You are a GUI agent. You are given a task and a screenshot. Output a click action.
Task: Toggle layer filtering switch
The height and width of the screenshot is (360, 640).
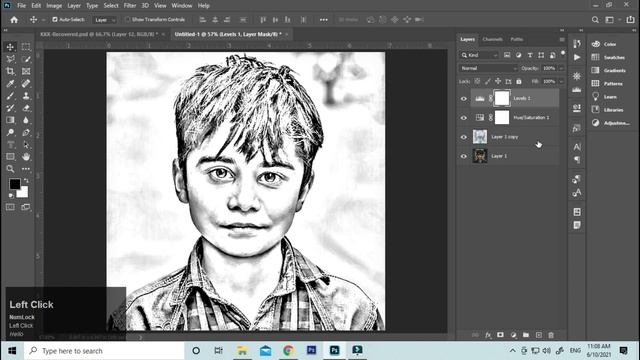(563, 53)
